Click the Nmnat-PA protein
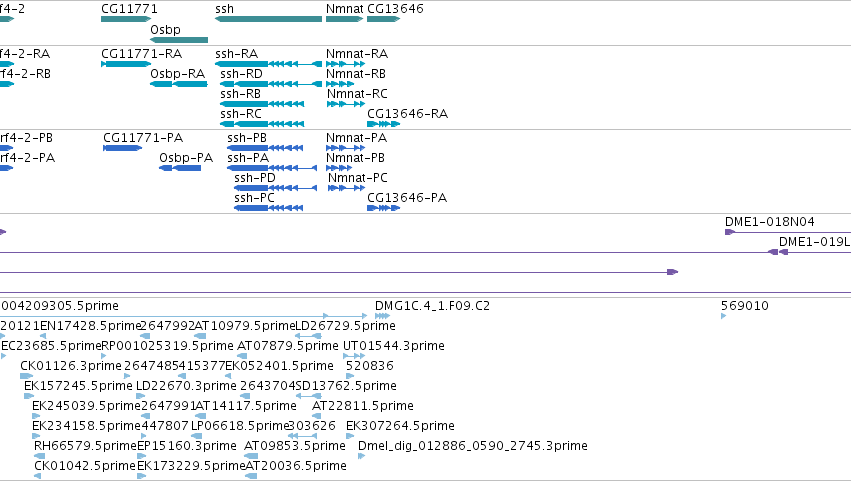The image size is (851, 481). tap(346, 148)
